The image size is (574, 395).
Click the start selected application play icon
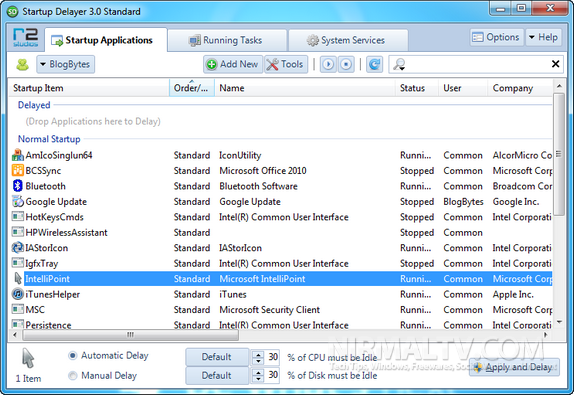pos(328,64)
